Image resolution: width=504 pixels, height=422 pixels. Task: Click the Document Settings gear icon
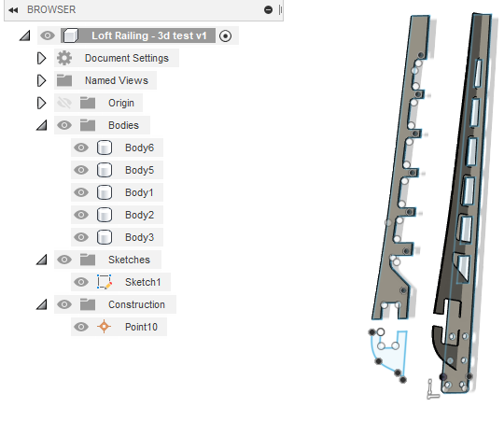tap(64, 58)
